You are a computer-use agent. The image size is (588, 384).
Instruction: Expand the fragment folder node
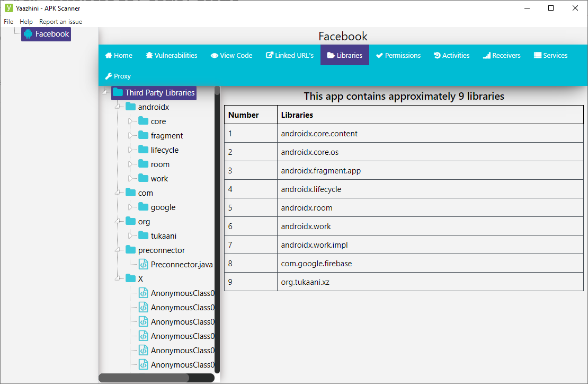pyautogui.click(x=130, y=135)
